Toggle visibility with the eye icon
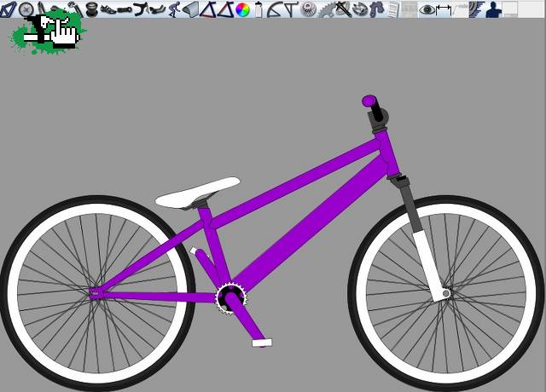Viewport: 546px width, 392px height. click(x=427, y=9)
